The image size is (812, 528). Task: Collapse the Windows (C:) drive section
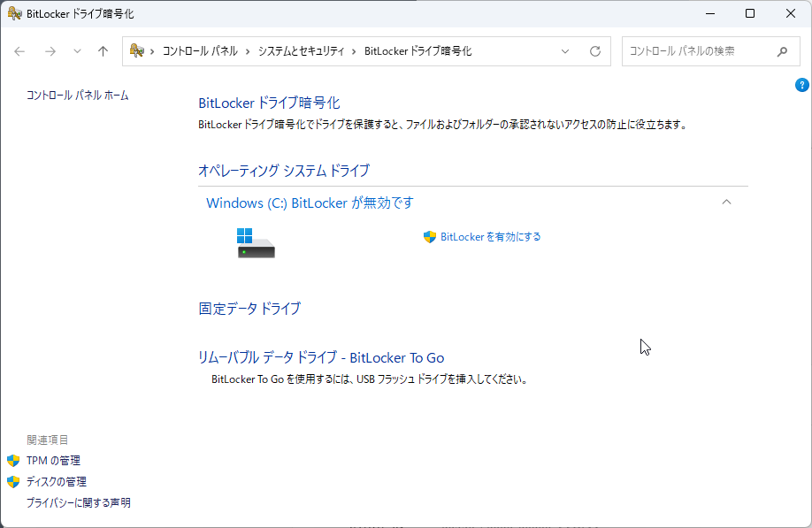coord(726,203)
